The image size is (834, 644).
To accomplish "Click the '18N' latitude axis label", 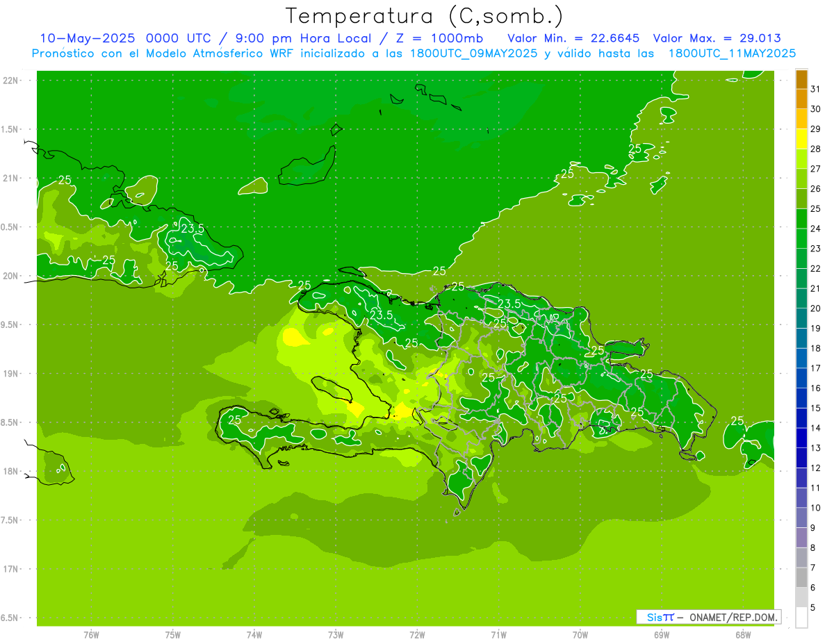I will [11, 471].
